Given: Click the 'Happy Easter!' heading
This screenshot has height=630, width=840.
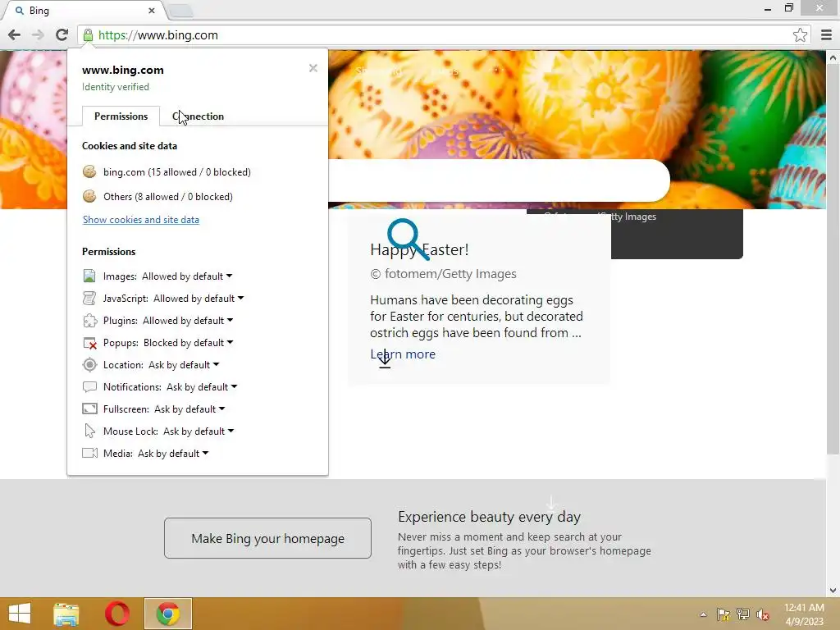Looking at the screenshot, I should click(x=419, y=249).
